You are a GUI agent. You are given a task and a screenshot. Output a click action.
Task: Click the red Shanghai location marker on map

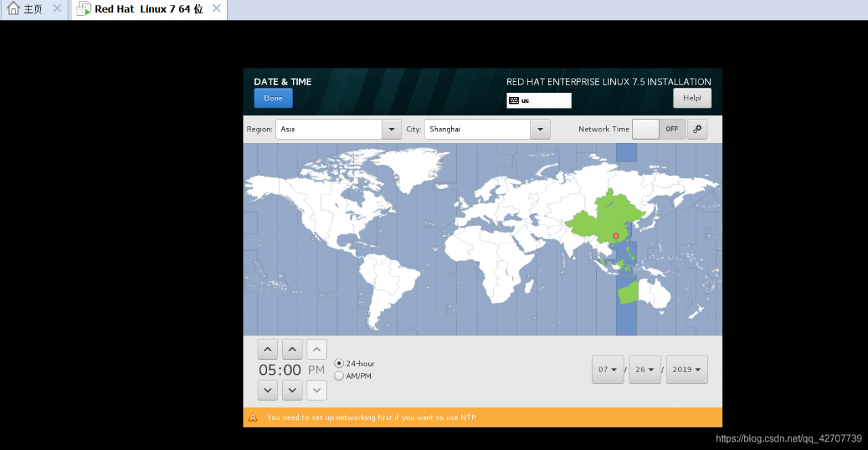(616, 236)
